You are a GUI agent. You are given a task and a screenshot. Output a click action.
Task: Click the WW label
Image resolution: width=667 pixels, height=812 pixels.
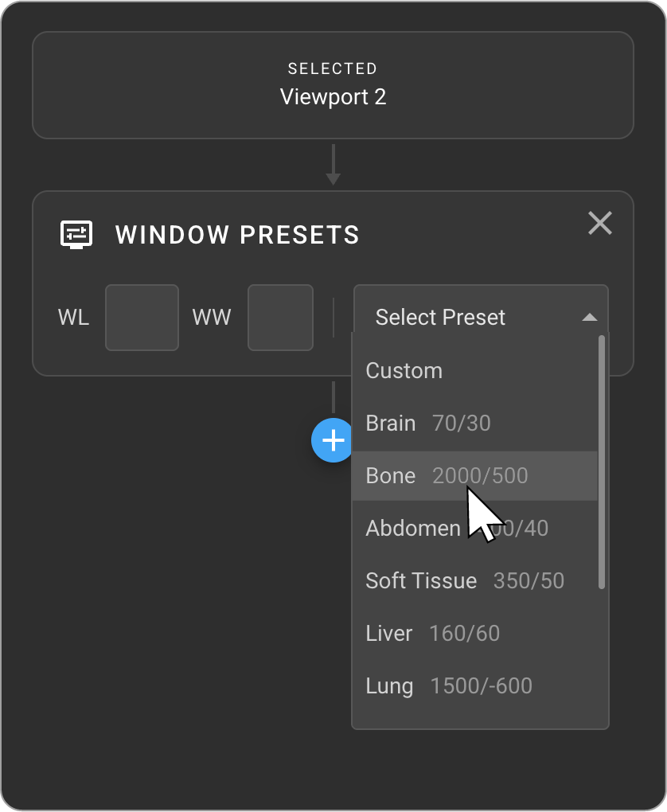tap(212, 318)
